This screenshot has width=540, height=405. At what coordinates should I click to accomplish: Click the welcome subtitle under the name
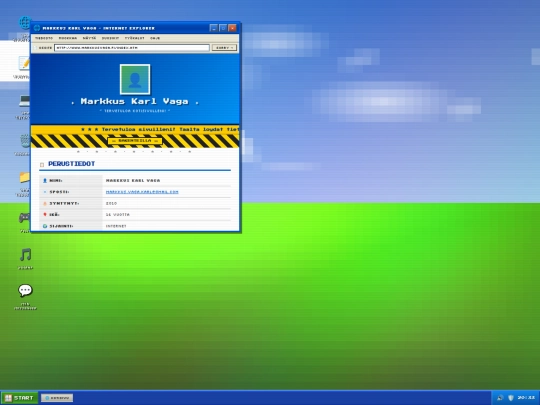[x=135, y=111]
